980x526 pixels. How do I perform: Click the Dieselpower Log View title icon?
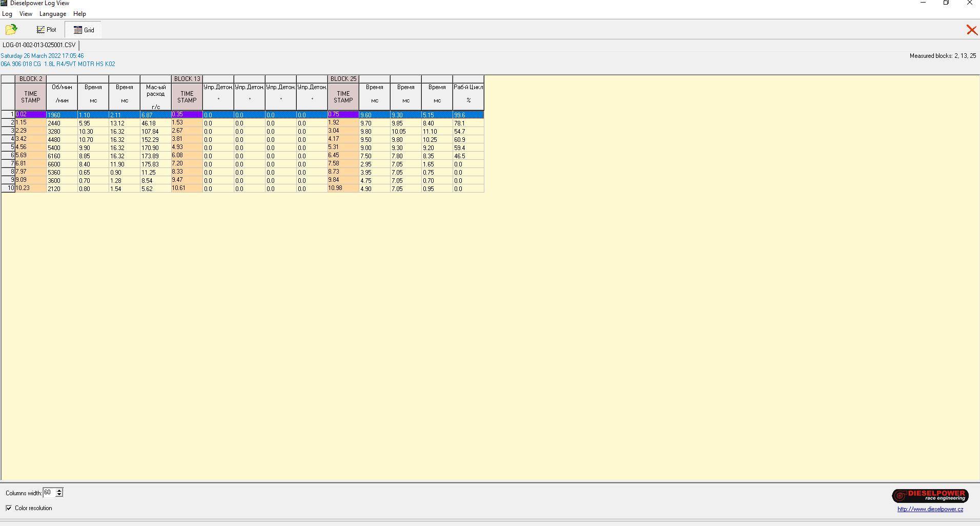coord(4,3)
